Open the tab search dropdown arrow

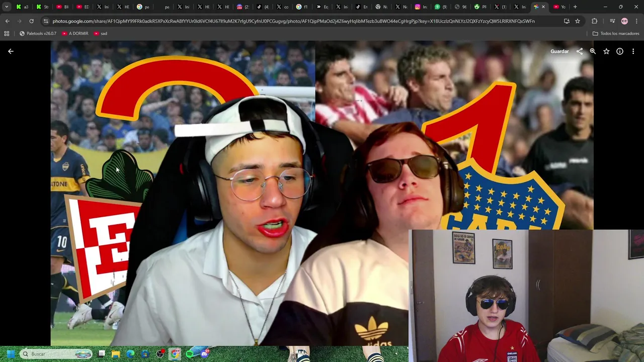7,7
